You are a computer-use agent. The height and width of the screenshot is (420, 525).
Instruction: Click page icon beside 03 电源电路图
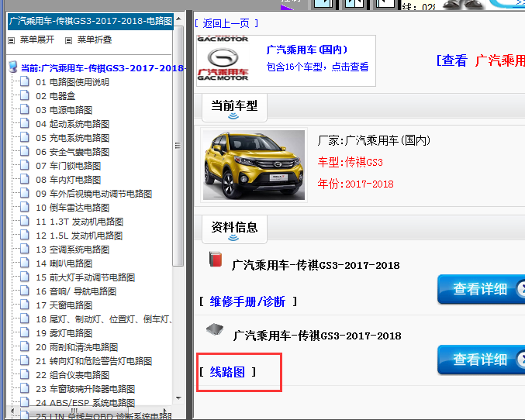[25, 109]
